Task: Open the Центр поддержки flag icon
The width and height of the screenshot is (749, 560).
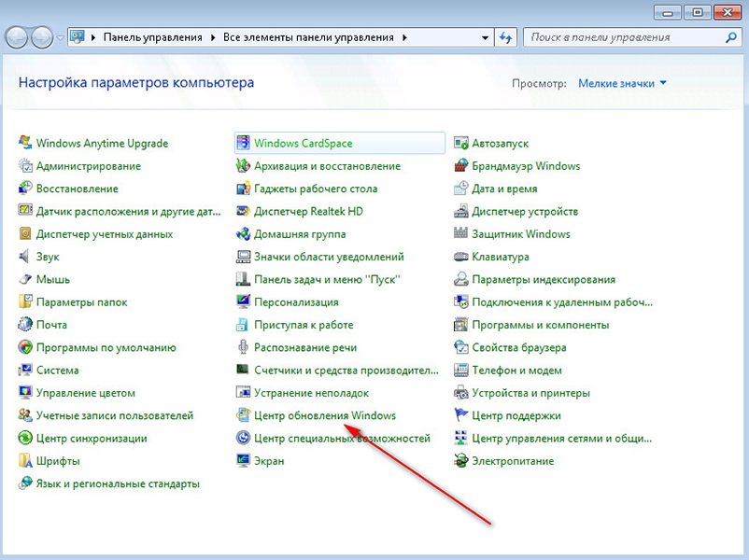Action: (x=461, y=415)
